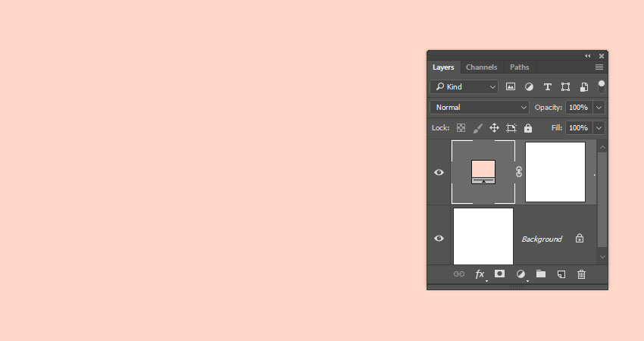The image size is (644, 341).
Task: Lock image pixels with brush icon
Action: pyautogui.click(x=477, y=128)
